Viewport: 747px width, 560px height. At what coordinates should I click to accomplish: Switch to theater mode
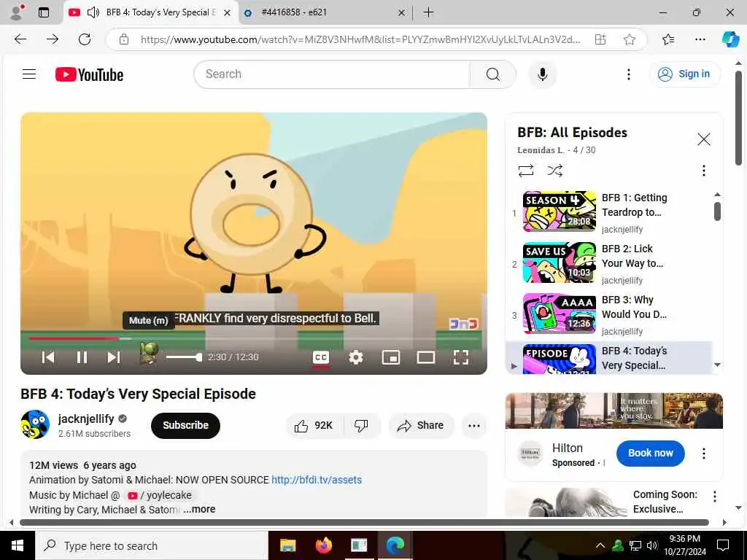click(426, 357)
